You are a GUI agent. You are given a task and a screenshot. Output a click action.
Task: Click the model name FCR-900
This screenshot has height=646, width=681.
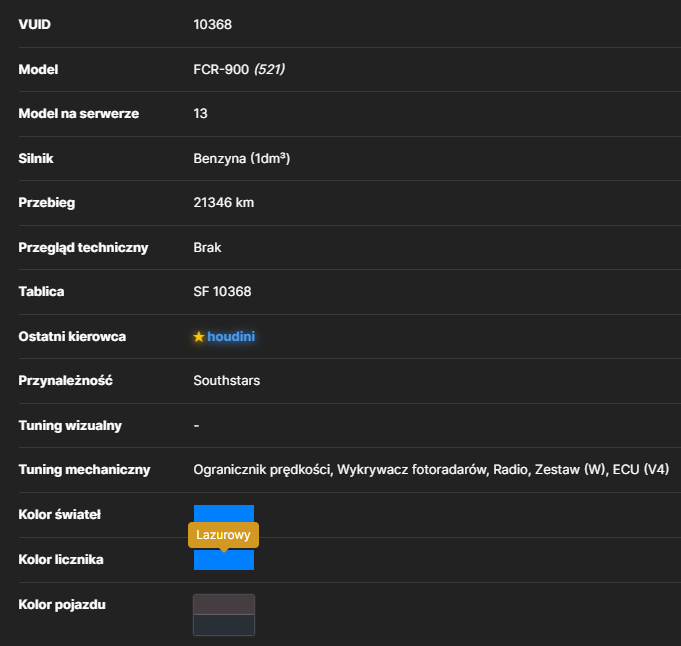click(221, 70)
